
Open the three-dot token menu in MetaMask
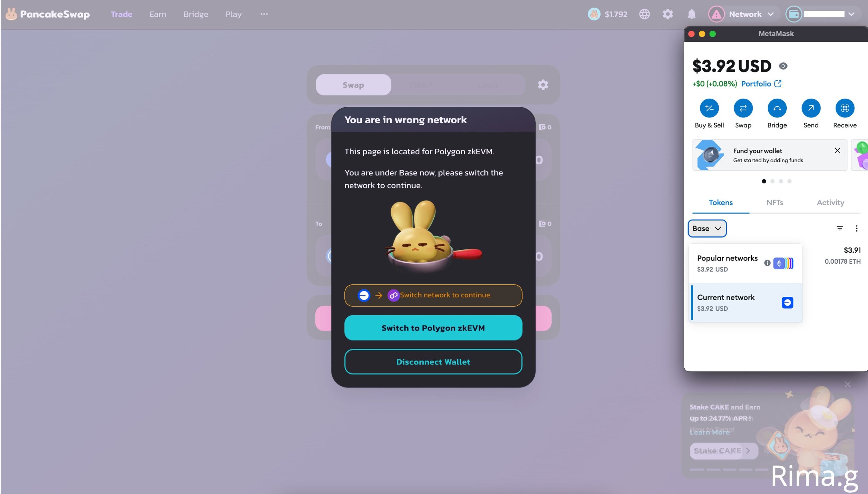click(857, 228)
